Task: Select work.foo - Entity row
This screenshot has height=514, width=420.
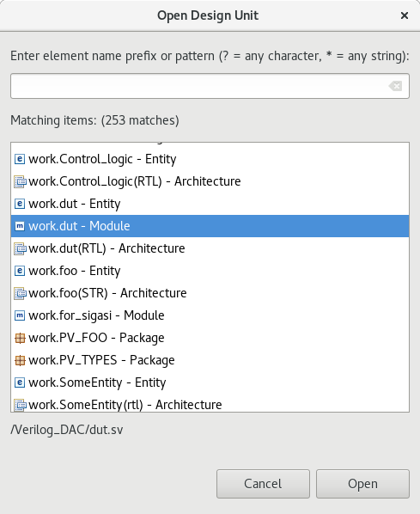Action: click(210, 271)
